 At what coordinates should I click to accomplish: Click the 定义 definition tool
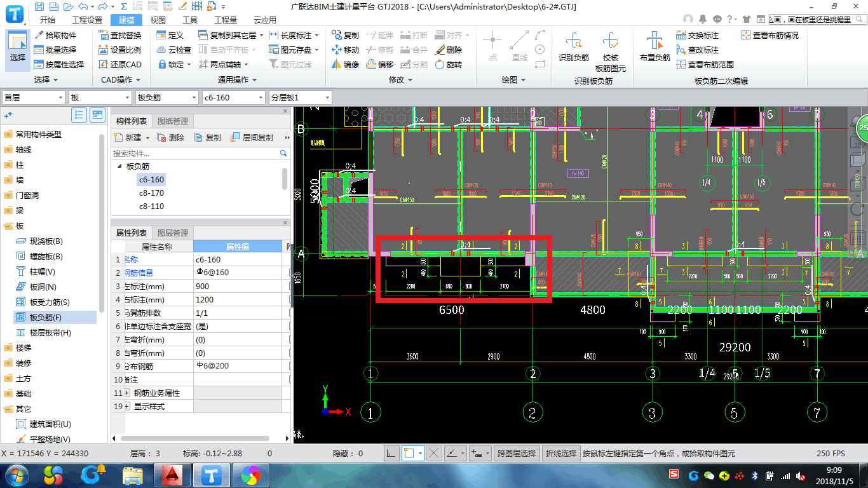coord(170,36)
